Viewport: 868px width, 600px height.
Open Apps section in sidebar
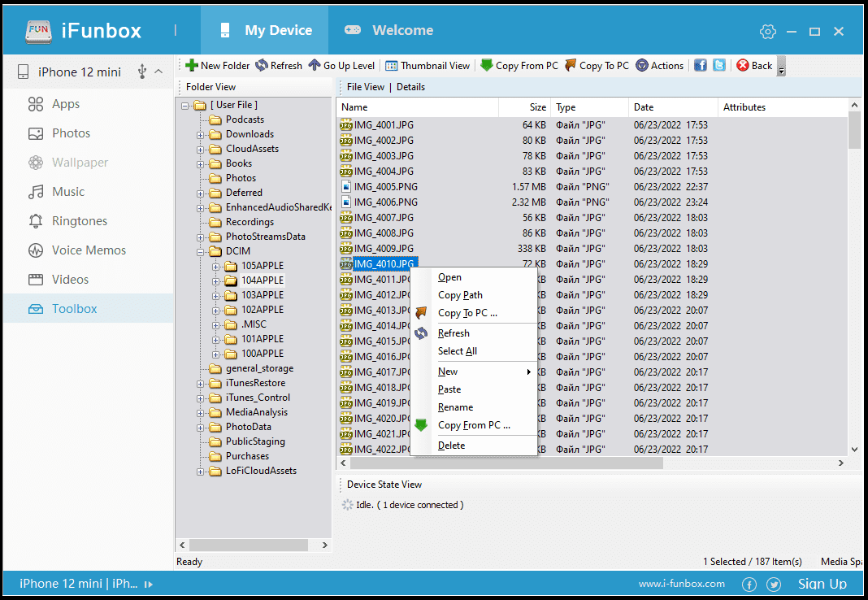54,104
